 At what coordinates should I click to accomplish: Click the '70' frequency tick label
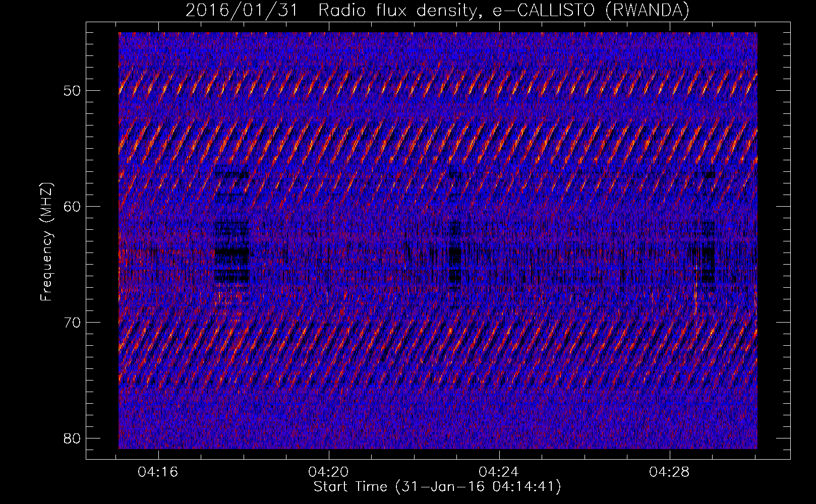click(72, 323)
